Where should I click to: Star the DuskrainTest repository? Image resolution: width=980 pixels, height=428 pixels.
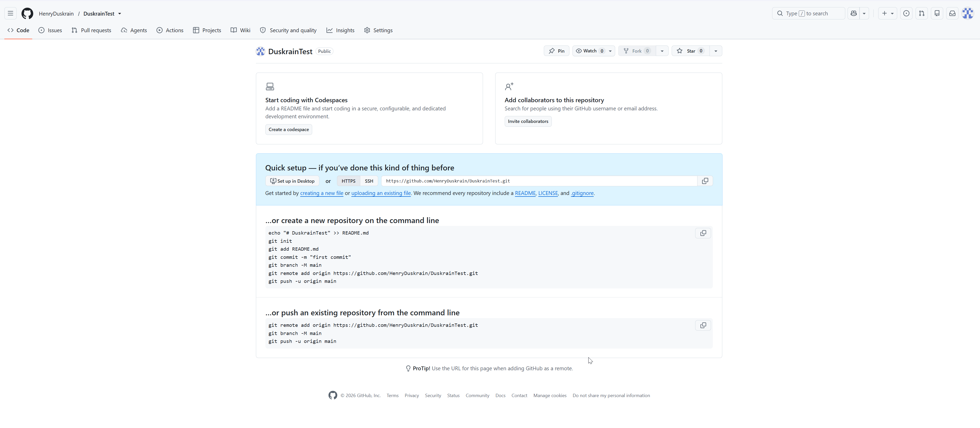coord(691,51)
